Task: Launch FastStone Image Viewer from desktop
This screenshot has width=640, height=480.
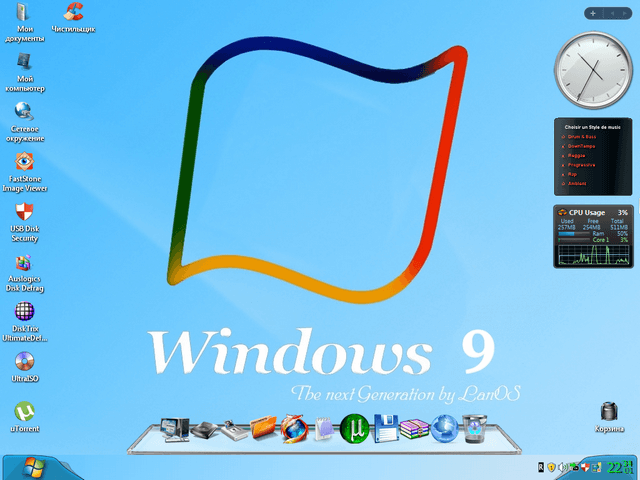Action: click(x=26, y=161)
